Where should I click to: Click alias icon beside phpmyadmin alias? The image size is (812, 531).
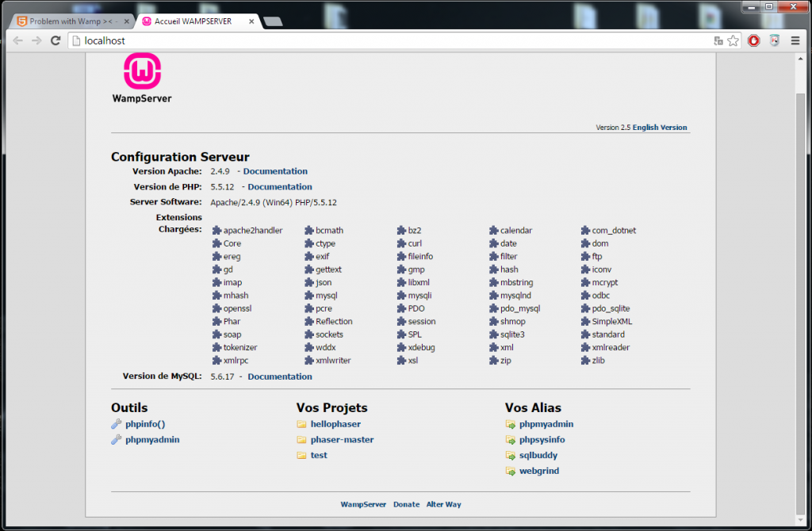[x=511, y=424]
